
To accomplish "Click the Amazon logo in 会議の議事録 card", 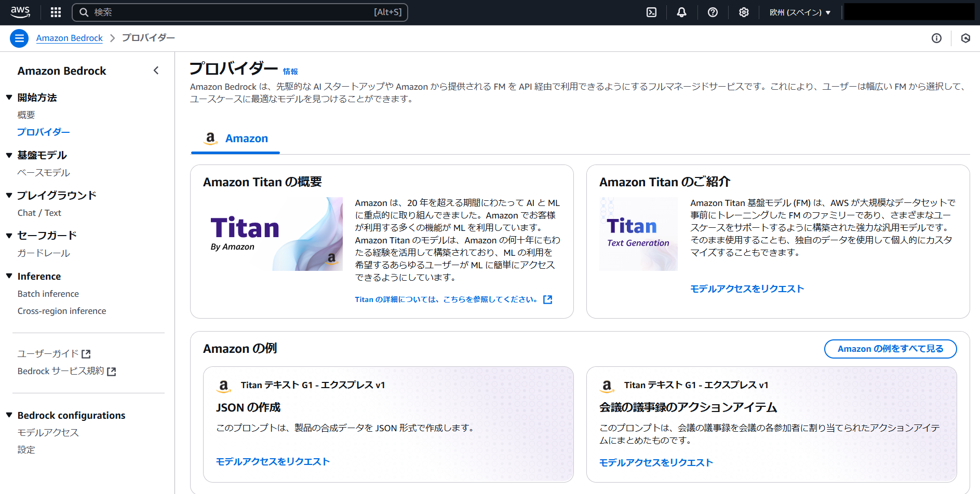I will 607,386.
